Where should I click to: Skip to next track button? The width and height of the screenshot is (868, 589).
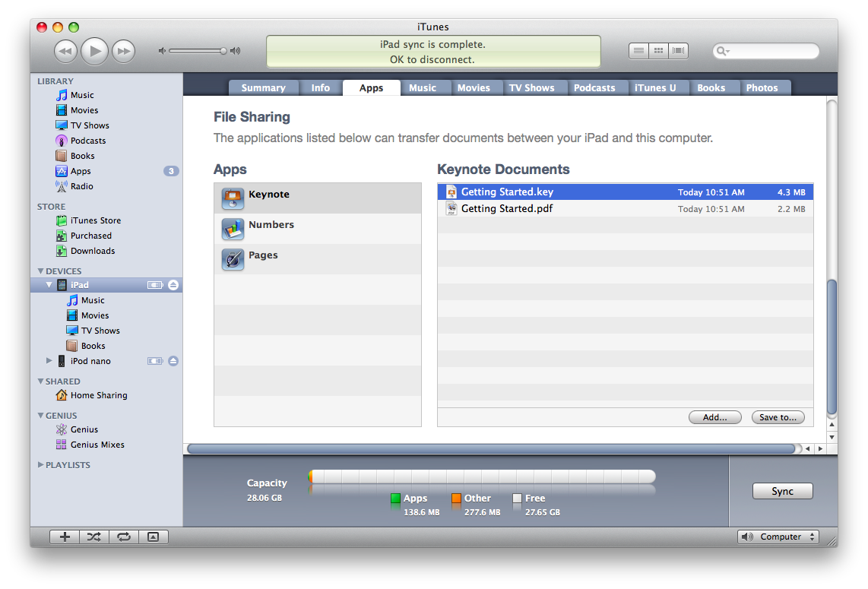[123, 52]
